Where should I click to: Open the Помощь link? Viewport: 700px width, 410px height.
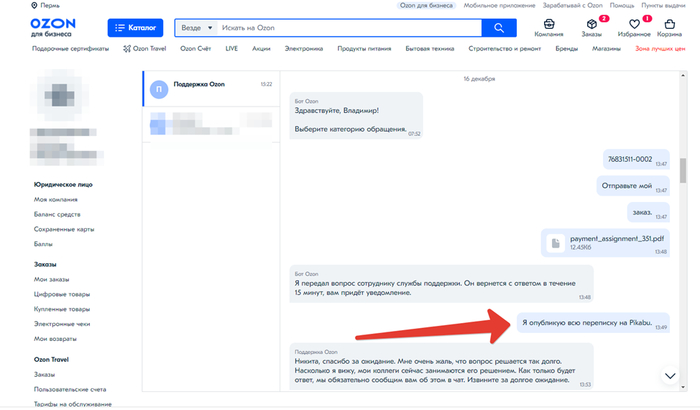pyautogui.click(x=622, y=5)
